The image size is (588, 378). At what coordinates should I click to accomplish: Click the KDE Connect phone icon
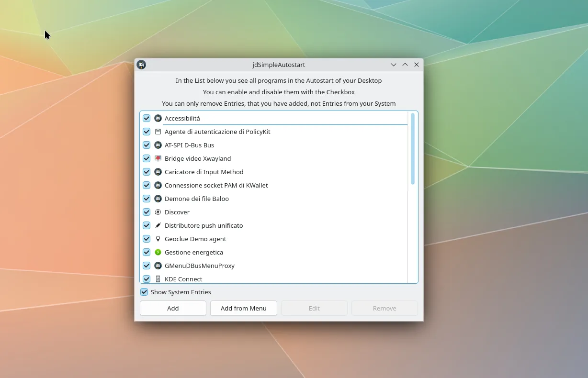[158, 279]
